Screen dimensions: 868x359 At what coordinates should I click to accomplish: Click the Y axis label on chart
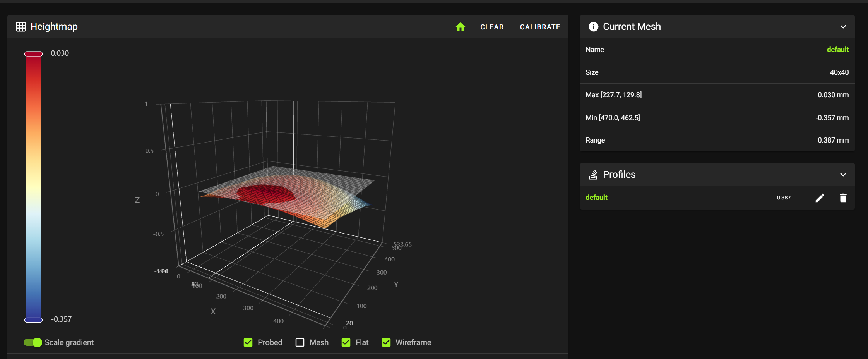coord(396,284)
